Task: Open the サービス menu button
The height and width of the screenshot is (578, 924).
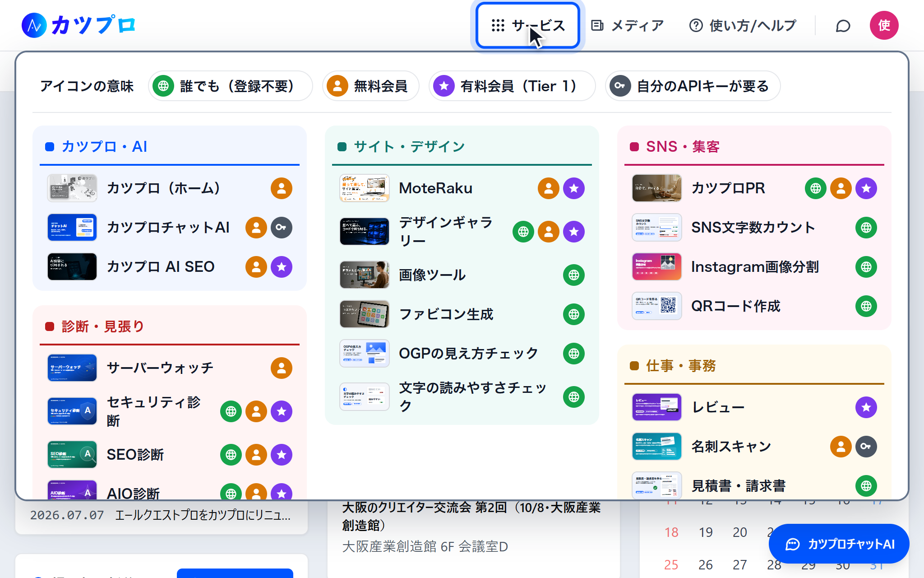Action: click(x=527, y=25)
